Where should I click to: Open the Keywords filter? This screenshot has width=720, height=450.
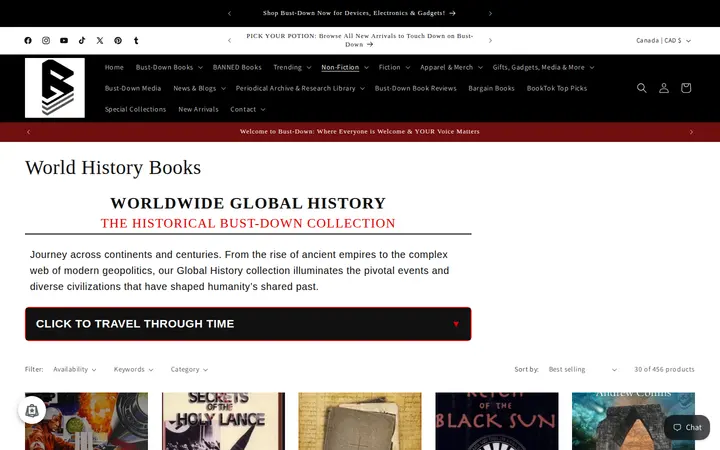pyautogui.click(x=134, y=369)
